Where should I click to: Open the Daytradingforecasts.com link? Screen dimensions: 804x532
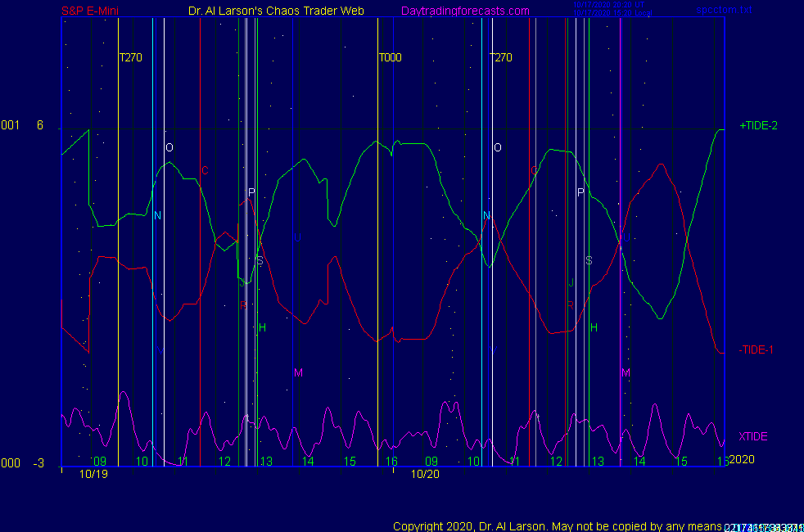point(464,11)
